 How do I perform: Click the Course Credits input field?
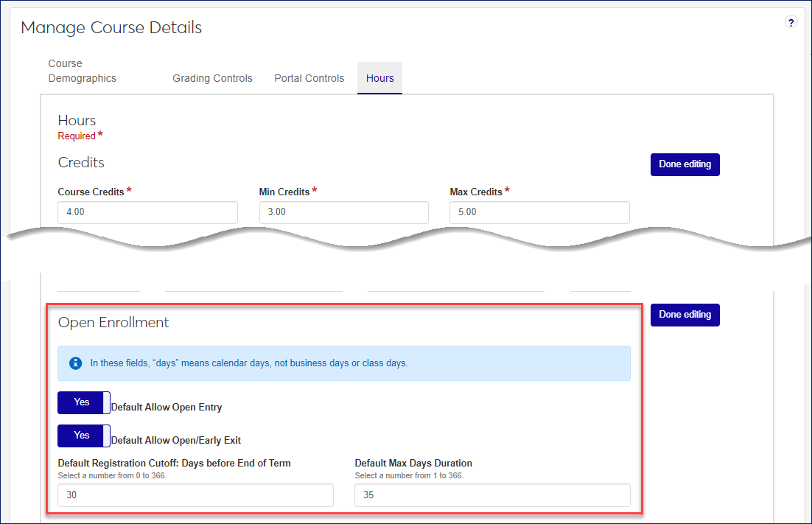click(x=147, y=212)
